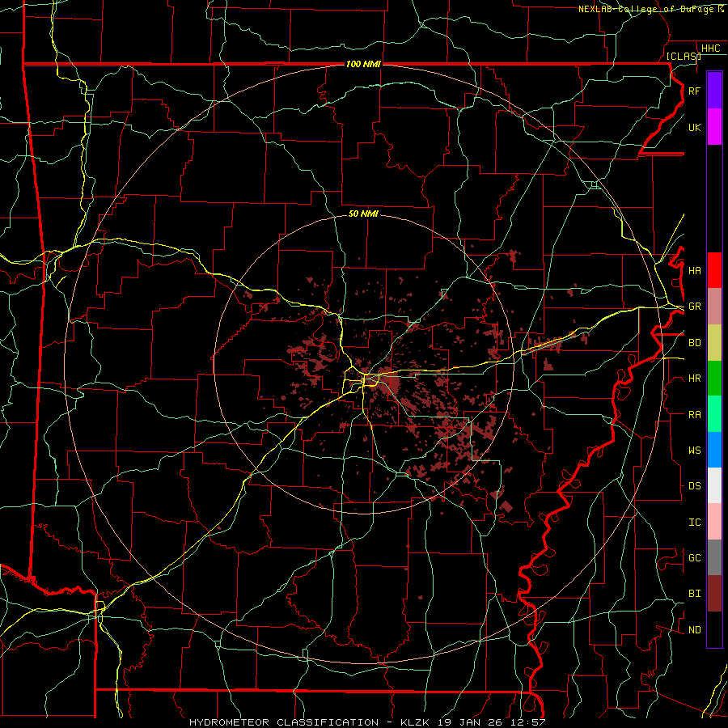Click the 100 NMI range ring label
Viewport: 728px width, 728px height.
[x=363, y=64]
